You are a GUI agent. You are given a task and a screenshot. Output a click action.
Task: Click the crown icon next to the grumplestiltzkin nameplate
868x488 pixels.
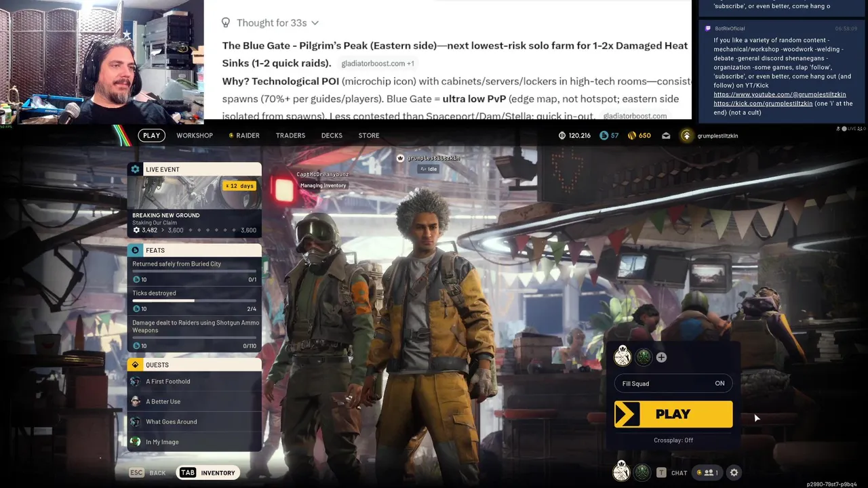point(401,158)
